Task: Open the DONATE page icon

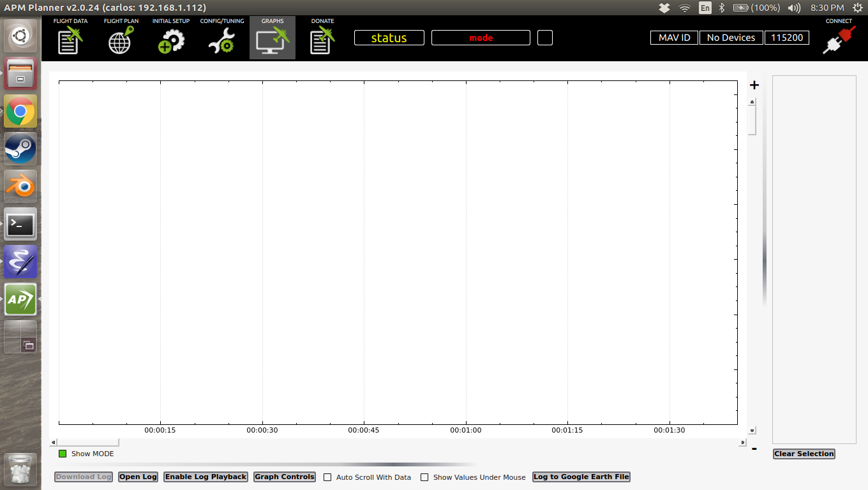Action: pos(322,38)
